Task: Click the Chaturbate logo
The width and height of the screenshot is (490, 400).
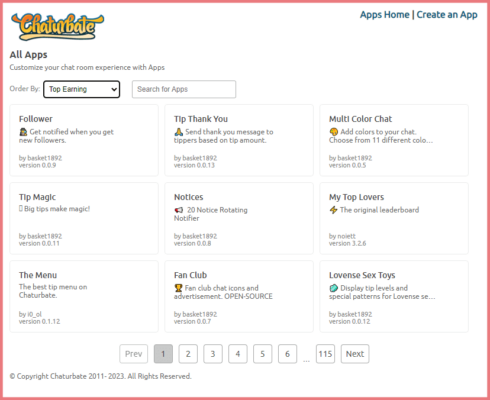Action: click(x=57, y=27)
